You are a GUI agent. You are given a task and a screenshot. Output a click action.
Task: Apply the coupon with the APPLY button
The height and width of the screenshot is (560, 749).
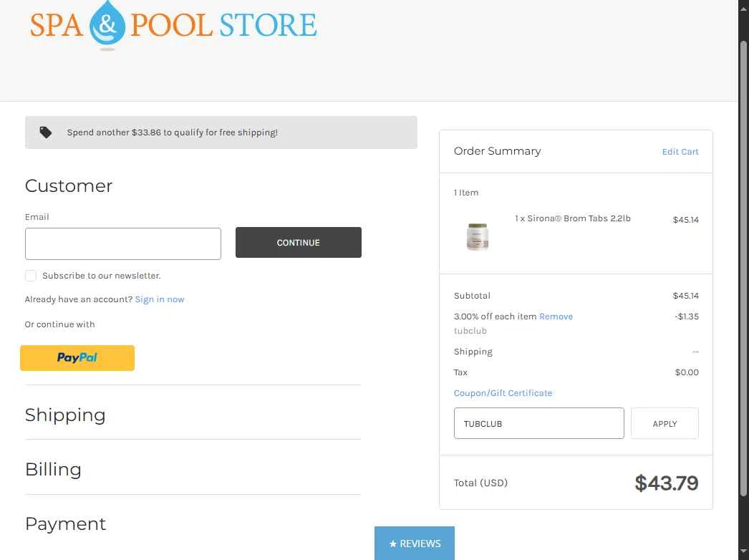point(665,423)
